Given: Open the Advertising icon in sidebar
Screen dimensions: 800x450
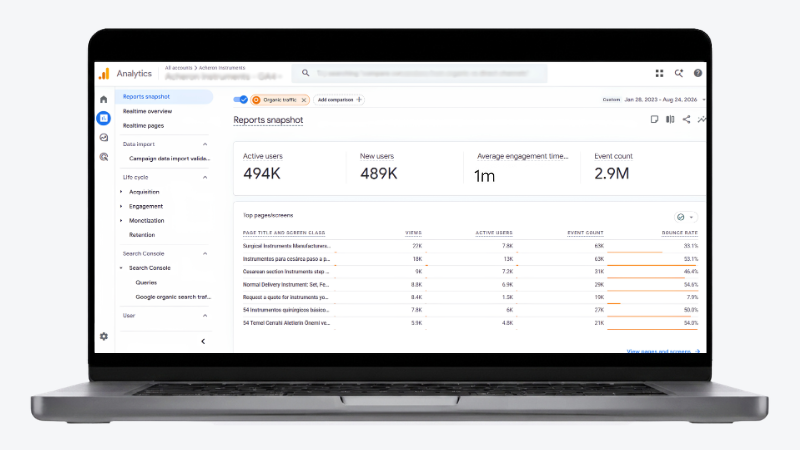Looking at the screenshot, I should pos(104,157).
